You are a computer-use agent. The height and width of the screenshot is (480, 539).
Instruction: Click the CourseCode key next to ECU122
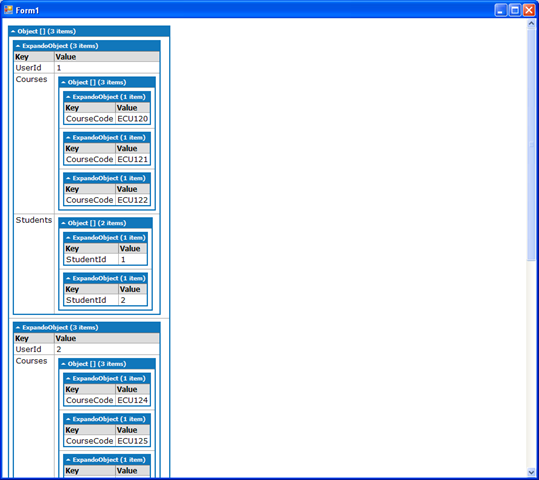(90, 200)
